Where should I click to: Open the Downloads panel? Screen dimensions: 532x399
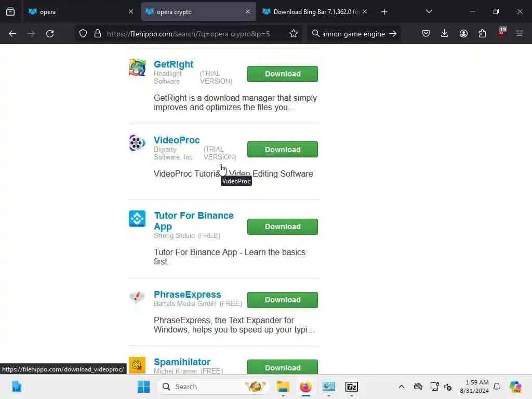[x=445, y=33]
